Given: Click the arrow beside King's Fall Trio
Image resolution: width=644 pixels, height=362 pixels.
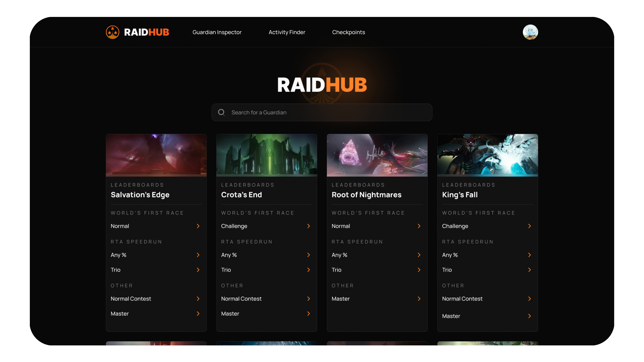Looking at the screenshot, I should pos(529,270).
